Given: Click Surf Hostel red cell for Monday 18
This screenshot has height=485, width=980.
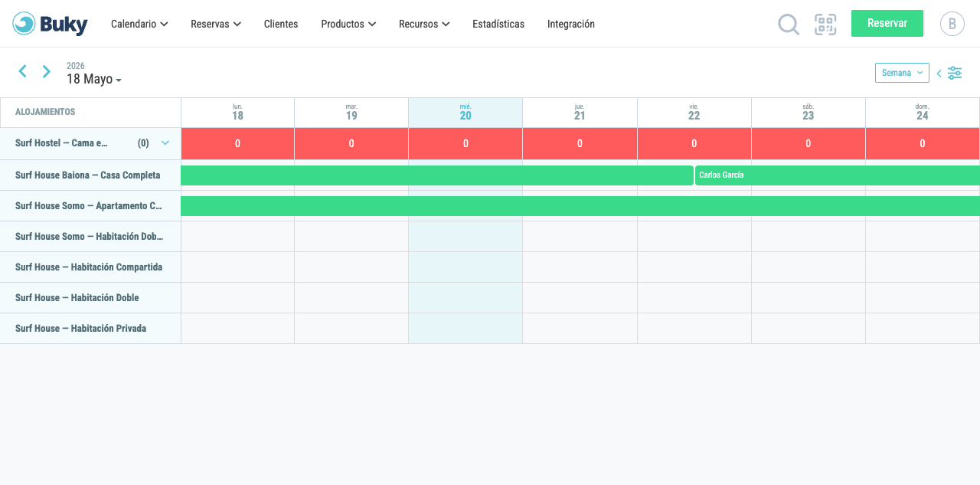Looking at the screenshot, I should click(237, 143).
